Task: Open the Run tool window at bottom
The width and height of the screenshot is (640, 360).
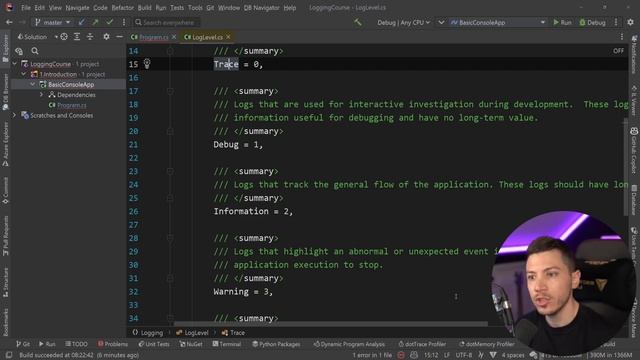Action: coord(47,344)
